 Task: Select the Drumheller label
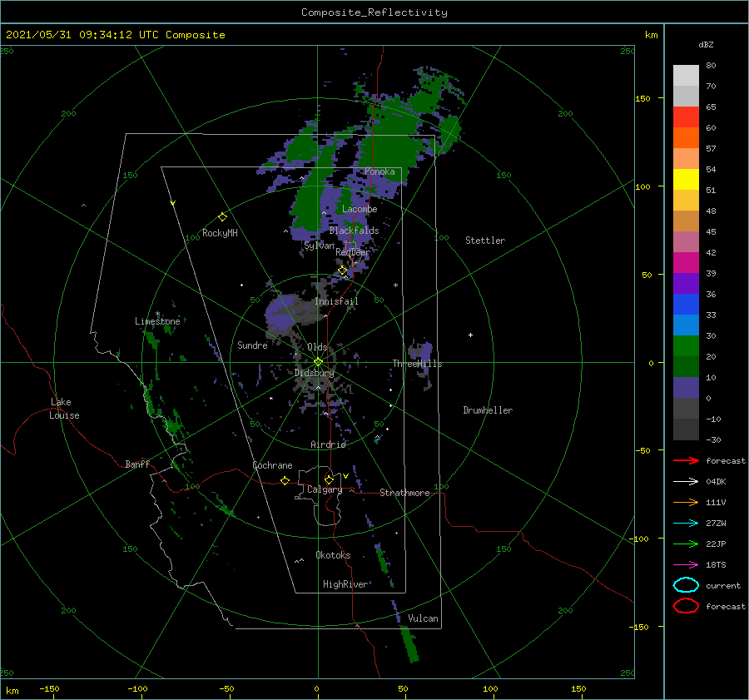(488, 410)
